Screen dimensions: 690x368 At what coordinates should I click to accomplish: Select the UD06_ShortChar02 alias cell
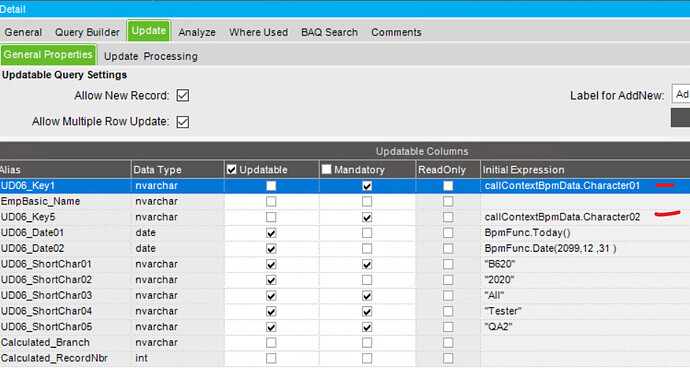point(65,280)
